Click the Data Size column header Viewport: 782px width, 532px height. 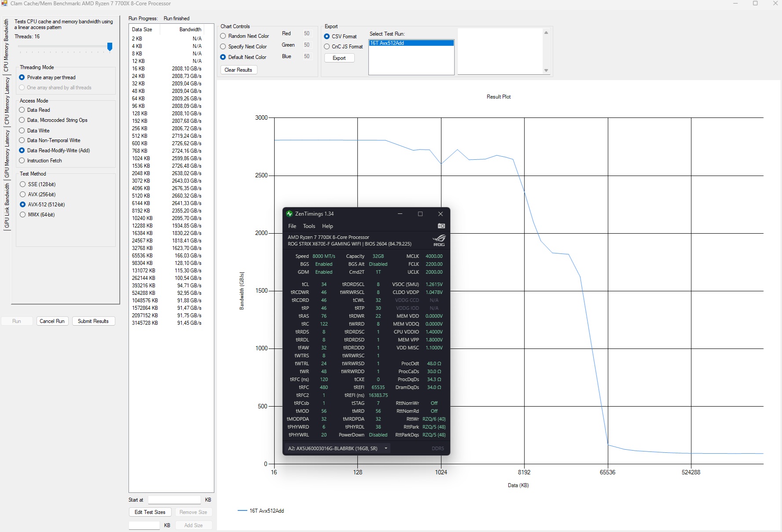coord(144,29)
